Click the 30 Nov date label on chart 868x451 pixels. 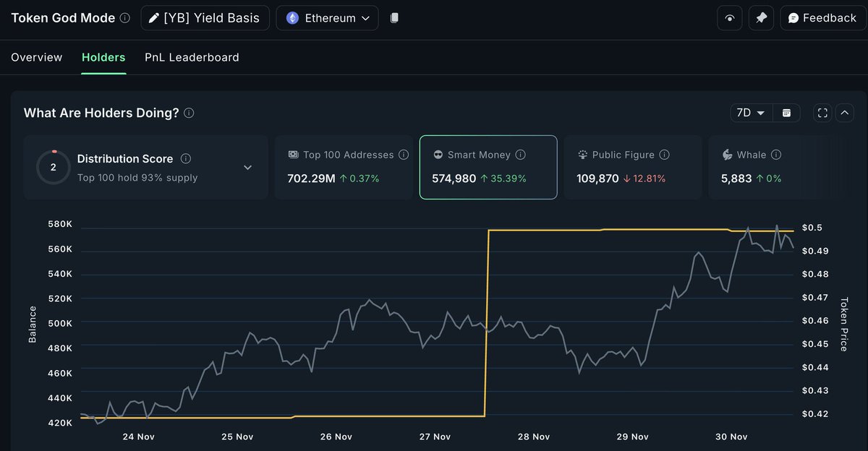click(x=731, y=437)
